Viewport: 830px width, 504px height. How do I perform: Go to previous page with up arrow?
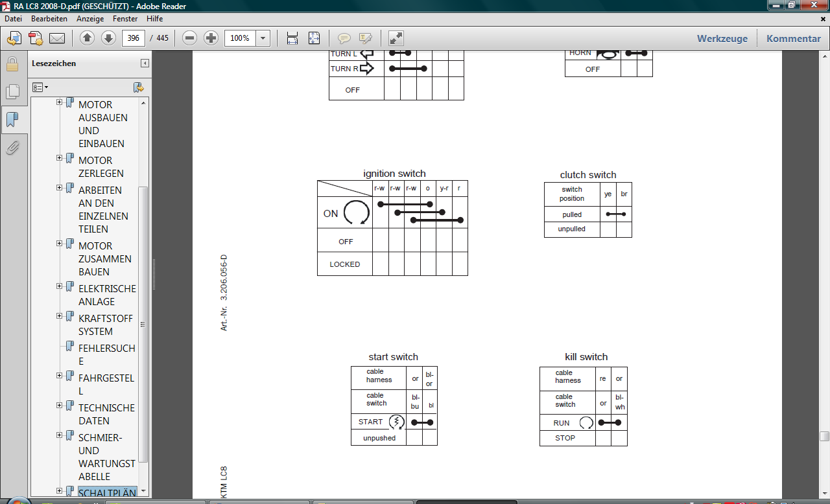pyautogui.click(x=88, y=38)
